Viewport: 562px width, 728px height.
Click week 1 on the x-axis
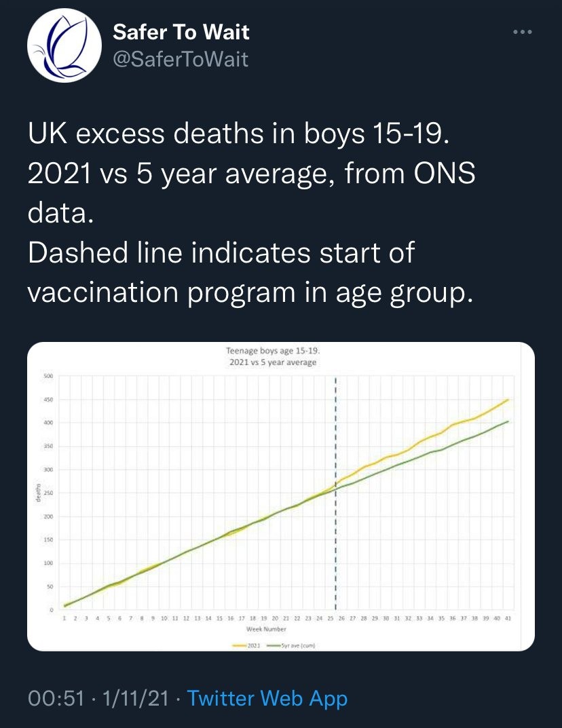coord(64,619)
